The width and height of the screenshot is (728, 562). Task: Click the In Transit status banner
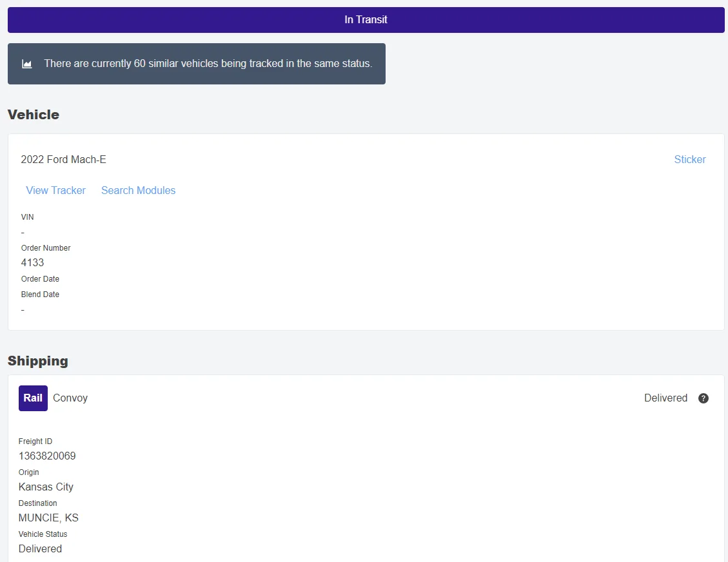[x=366, y=19]
